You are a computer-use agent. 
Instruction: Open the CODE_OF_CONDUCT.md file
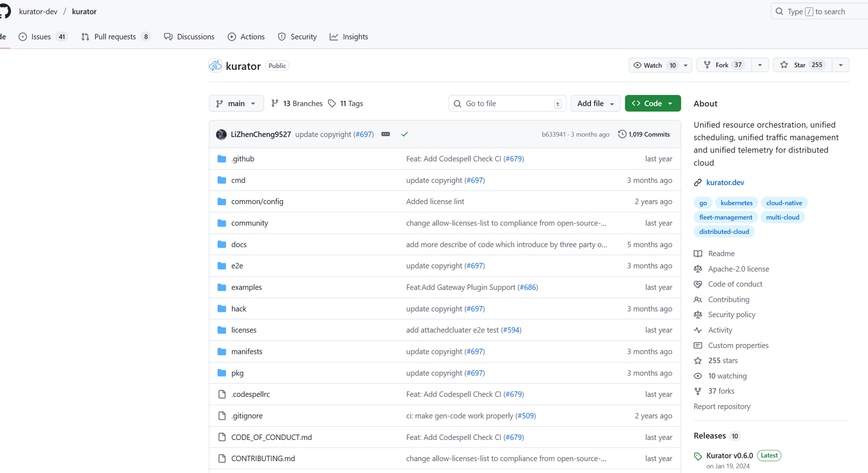[x=271, y=437]
